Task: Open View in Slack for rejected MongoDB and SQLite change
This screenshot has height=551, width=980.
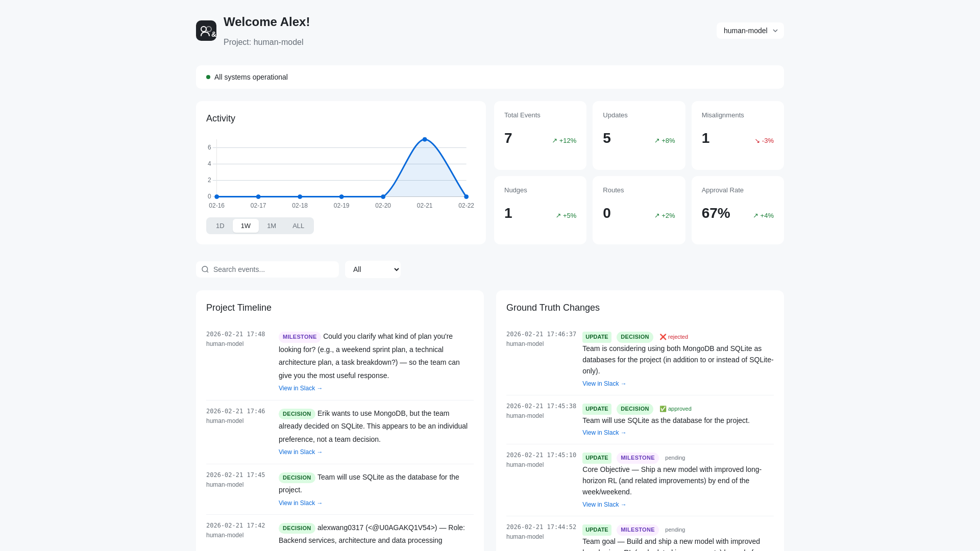Action: tap(604, 384)
